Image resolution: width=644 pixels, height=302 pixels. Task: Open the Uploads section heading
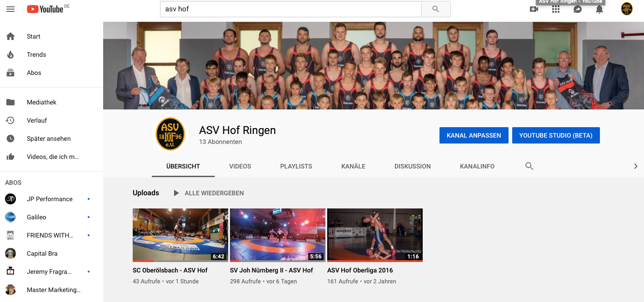pos(146,193)
